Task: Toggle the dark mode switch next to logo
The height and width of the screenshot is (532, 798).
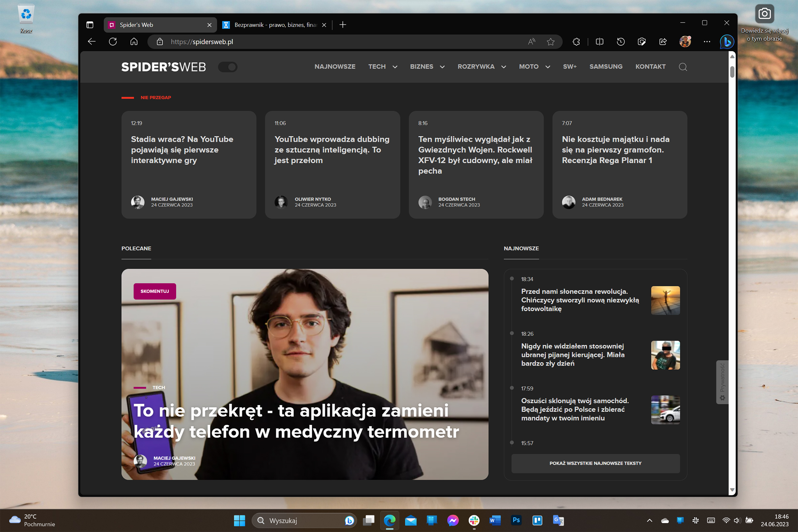Action: (x=228, y=67)
